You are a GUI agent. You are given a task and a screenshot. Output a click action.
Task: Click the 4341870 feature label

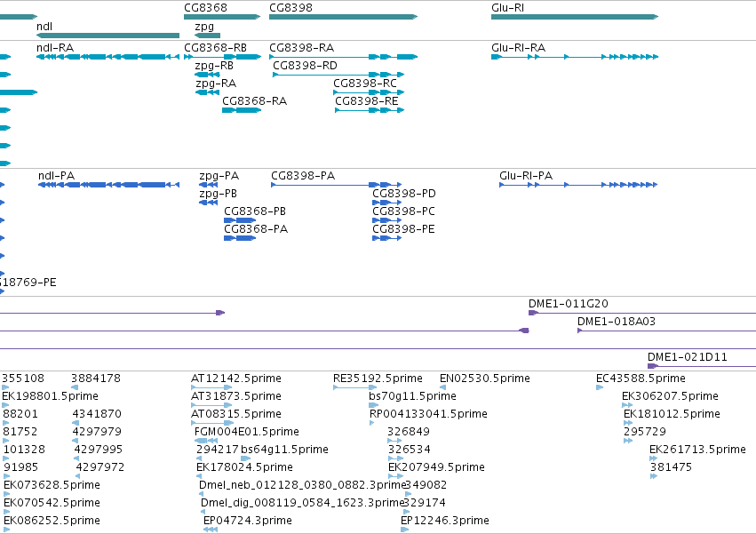(97, 414)
